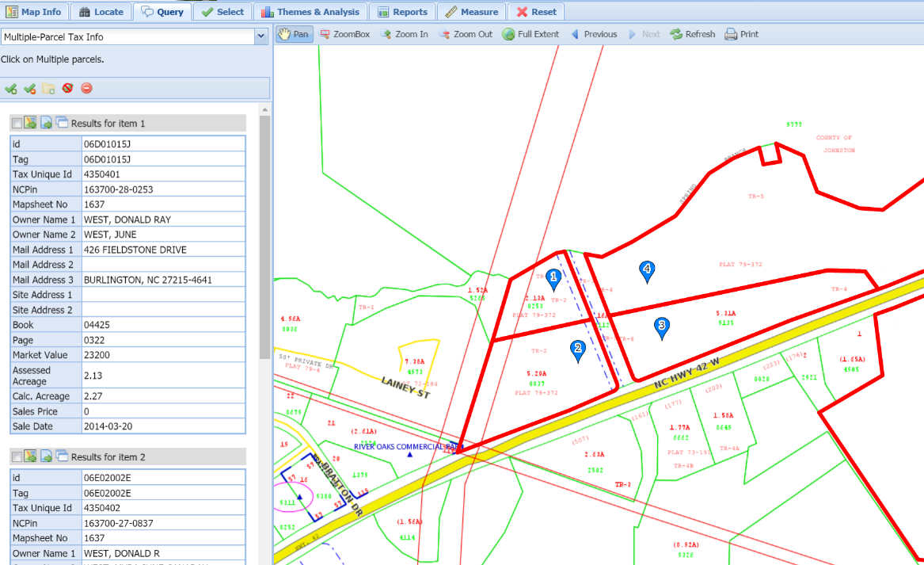Open the Multiple-Parcel Tax Info dropdown
The height and width of the screenshot is (565, 924).
coord(260,36)
